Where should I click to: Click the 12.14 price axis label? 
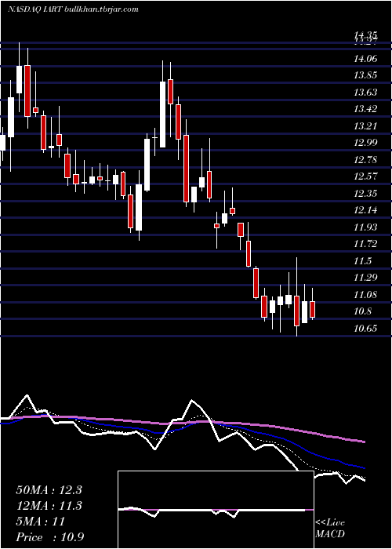click(x=365, y=210)
